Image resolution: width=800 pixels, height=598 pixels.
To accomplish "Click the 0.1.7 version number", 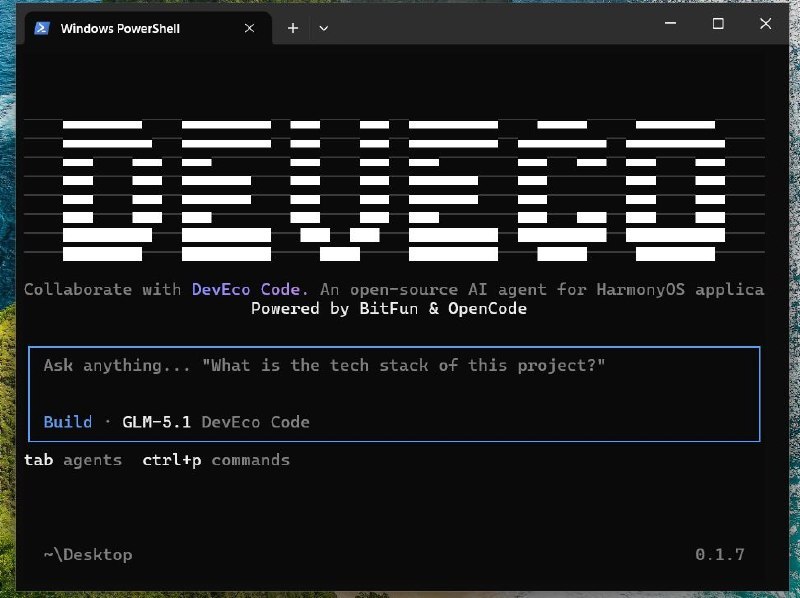I will click(x=720, y=555).
